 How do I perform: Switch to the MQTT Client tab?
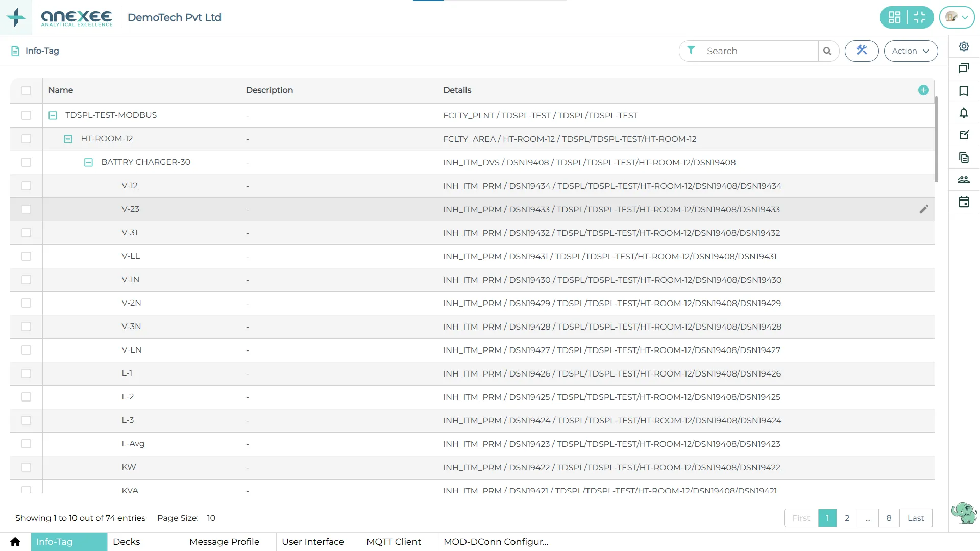click(394, 542)
